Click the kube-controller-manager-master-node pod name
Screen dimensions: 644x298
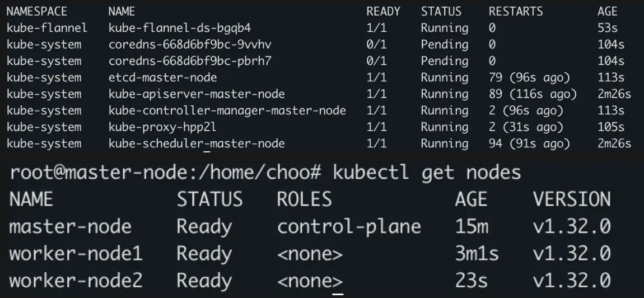227,110
